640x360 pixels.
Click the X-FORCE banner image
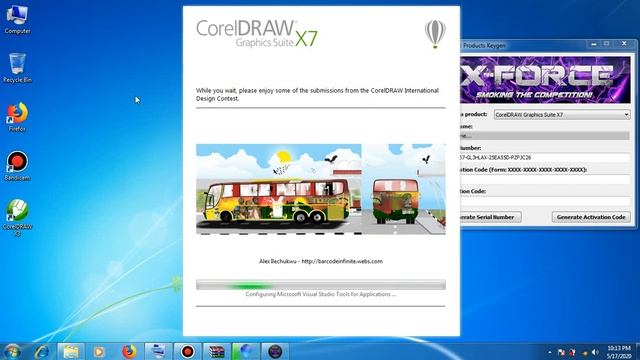click(545, 80)
